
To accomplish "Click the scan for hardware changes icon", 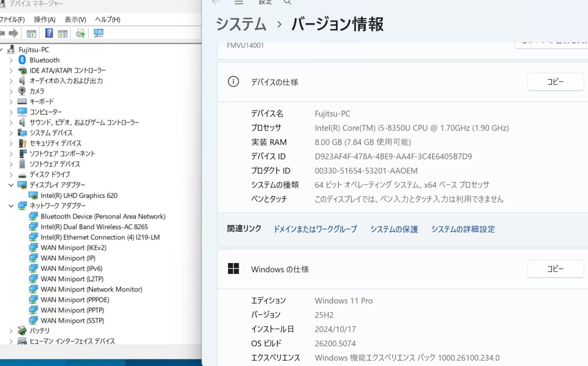I will click(x=99, y=33).
